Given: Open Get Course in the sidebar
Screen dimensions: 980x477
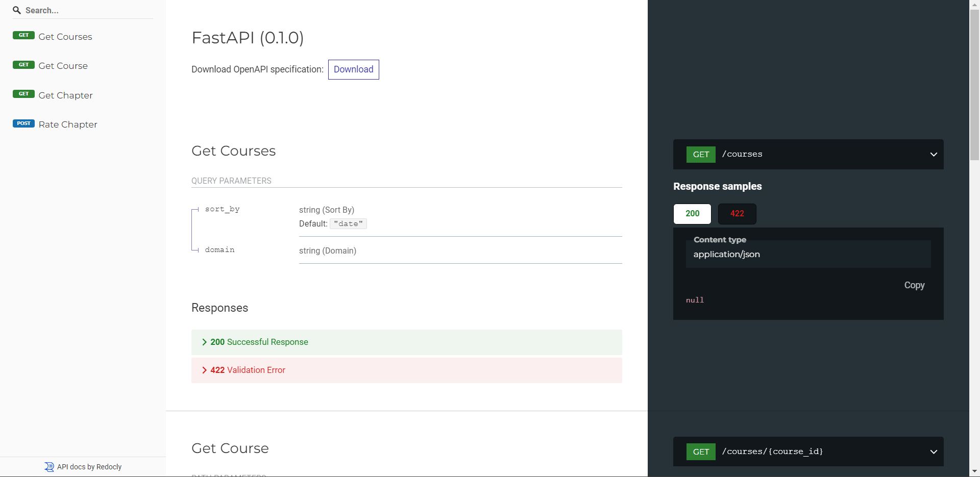Looking at the screenshot, I should click(63, 66).
